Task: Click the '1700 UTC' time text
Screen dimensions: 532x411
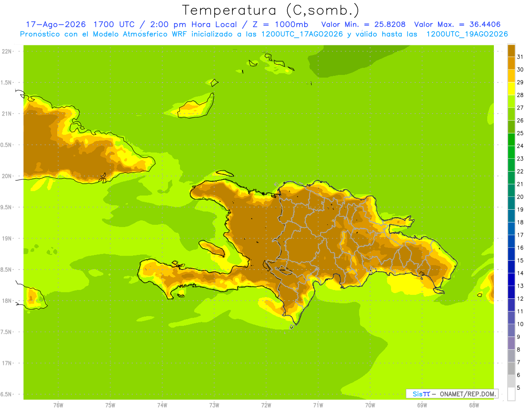Action: [113, 24]
